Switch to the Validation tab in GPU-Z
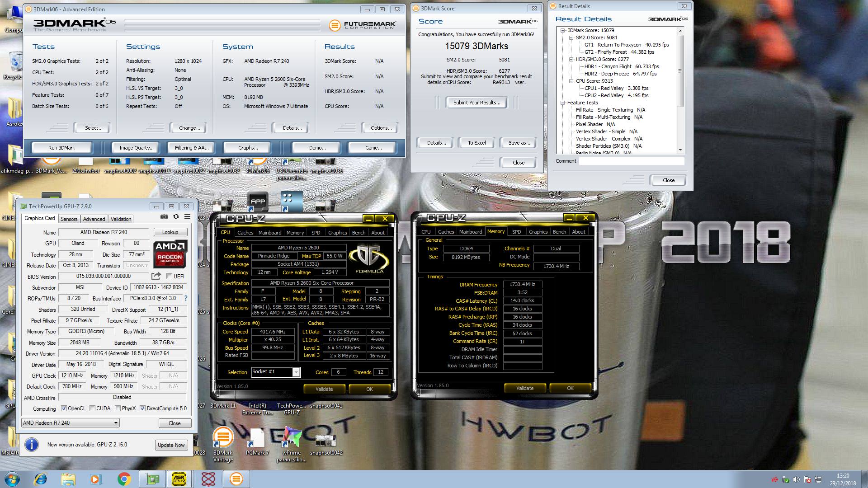 point(121,219)
